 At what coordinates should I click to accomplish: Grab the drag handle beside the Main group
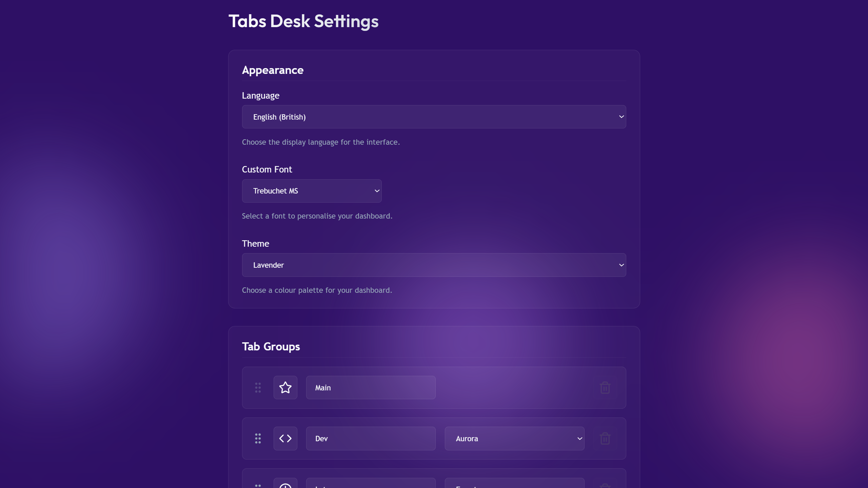click(x=258, y=387)
